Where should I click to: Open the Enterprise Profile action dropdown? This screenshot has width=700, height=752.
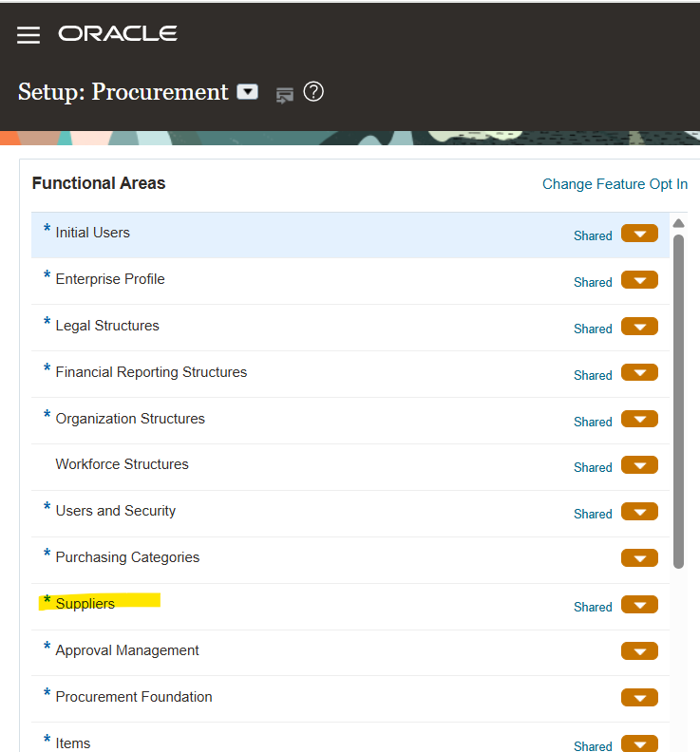(639, 280)
